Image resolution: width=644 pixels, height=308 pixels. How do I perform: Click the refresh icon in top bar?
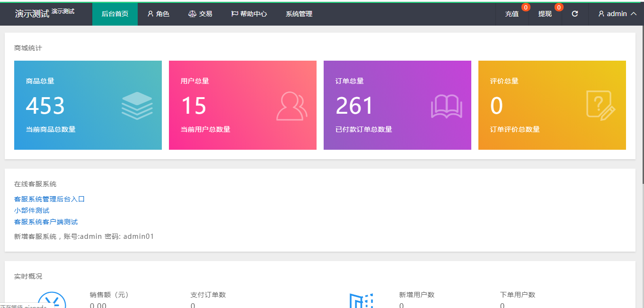575,14
